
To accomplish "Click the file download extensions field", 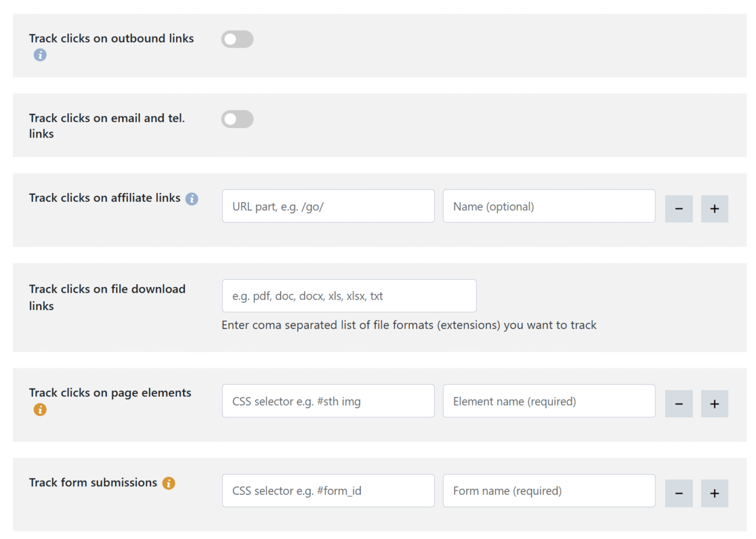I will pos(349,296).
